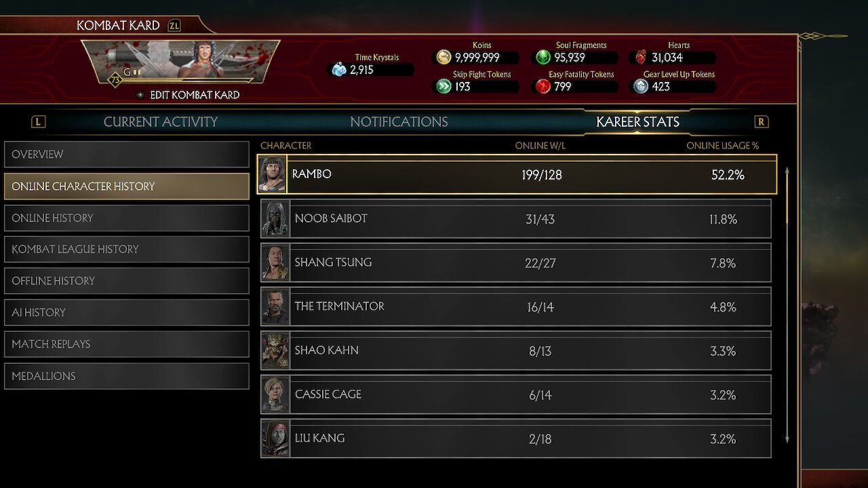Screen dimensions: 868x488
Task: Click Shao Kahn's portrait thumbnail
Action: (275, 350)
